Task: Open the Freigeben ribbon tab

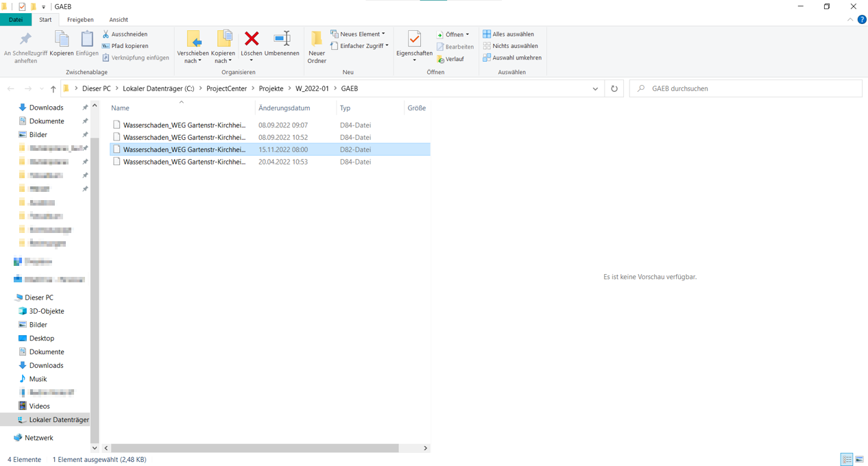Action: tap(80, 20)
